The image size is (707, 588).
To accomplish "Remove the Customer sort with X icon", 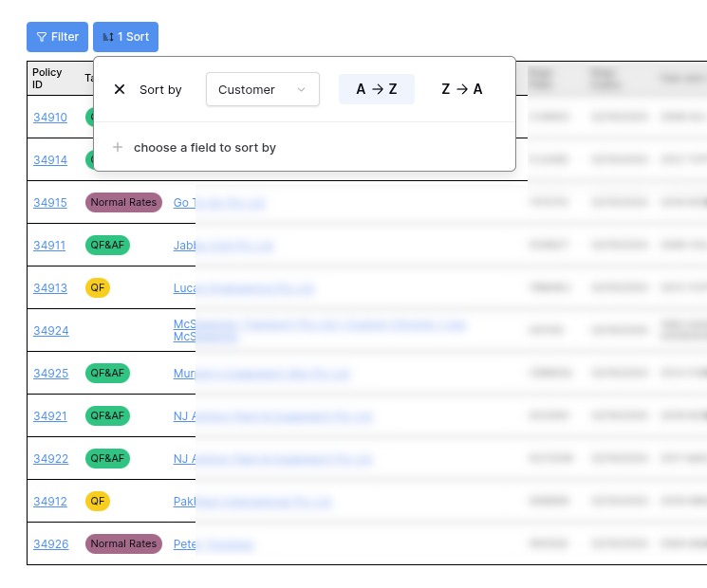I will tap(120, 89).
